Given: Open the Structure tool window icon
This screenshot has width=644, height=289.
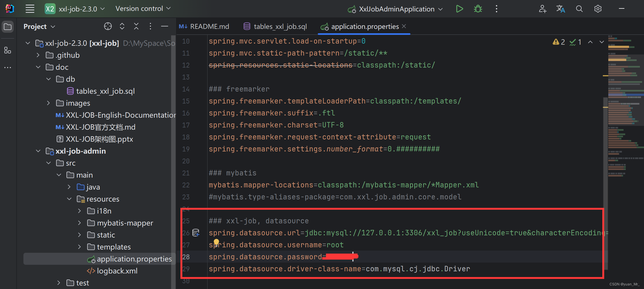Looking at the screenshot, I should click(x=8, y=50).
